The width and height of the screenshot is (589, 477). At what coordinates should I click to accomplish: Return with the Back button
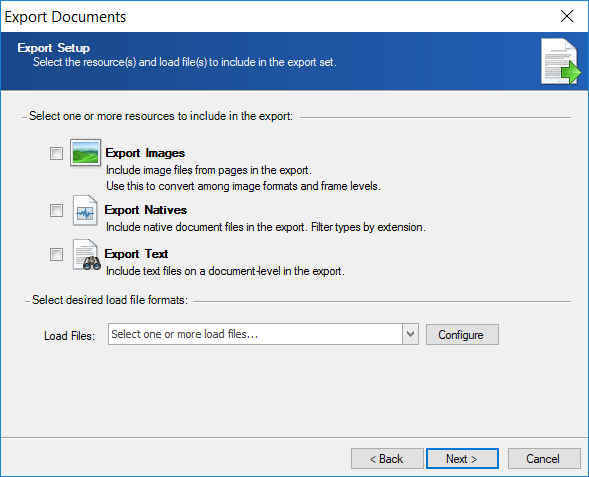(x=387, y=458)
